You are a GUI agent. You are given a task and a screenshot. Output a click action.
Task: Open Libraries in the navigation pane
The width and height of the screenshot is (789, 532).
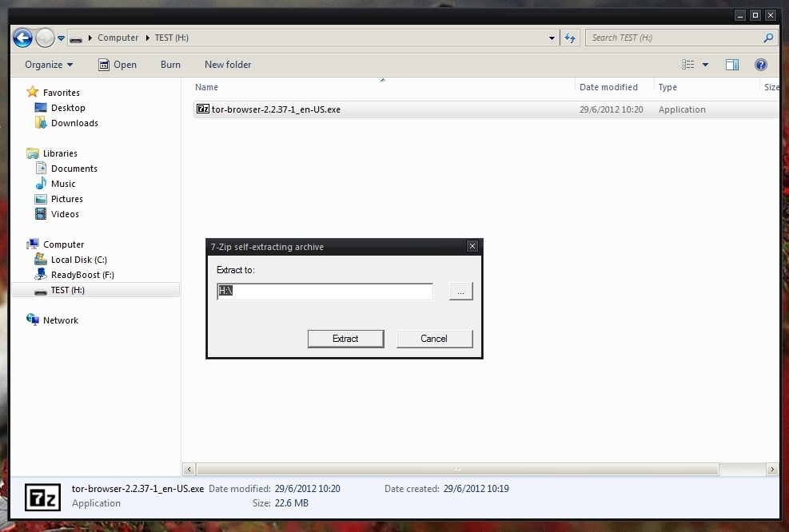(60, 153)
